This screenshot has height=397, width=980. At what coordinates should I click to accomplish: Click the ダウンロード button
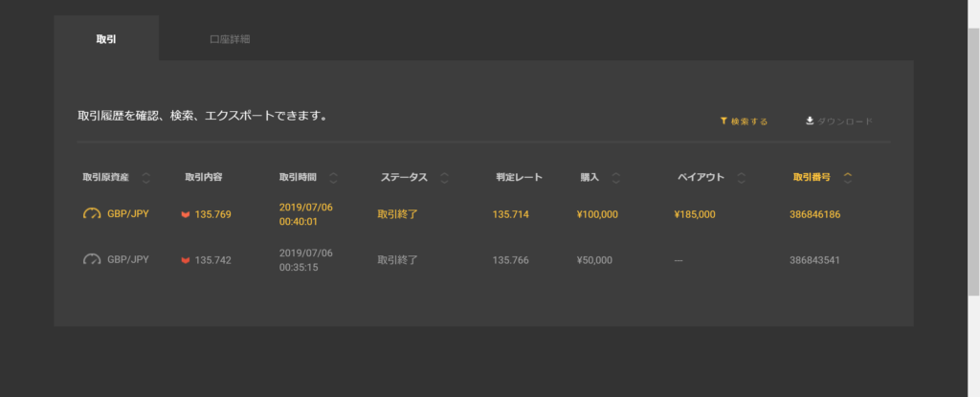click(x=838, y=121)
